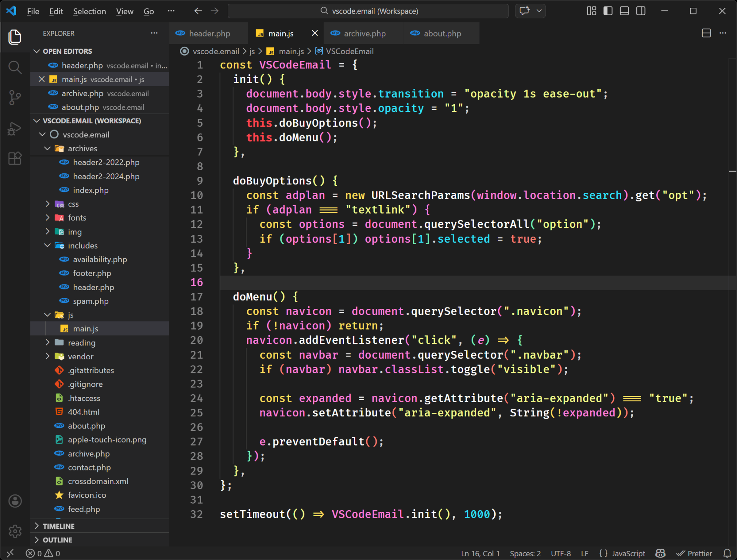The image size is (737, 560).
Task: Open the Copilot chat icon in title bar
Action: click(524, 11)
